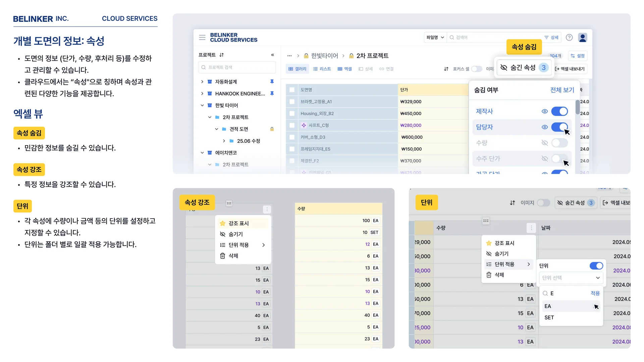Click the 프로젝트 검색 input field
This screenshot has width=644, height=362.
click(237, 67)
